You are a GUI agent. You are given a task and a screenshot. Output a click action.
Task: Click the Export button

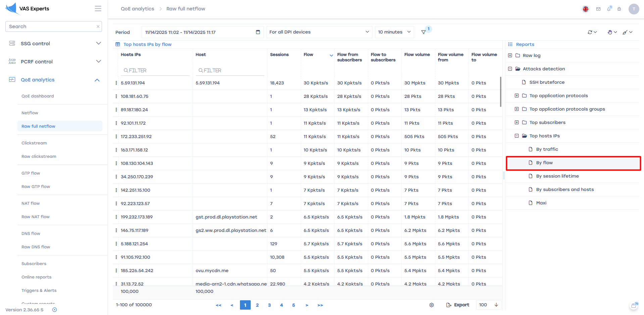458,305
